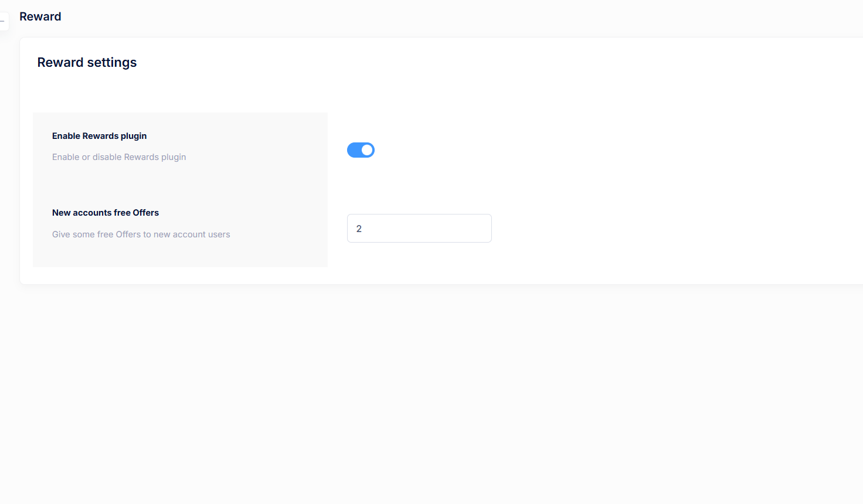863x504 pixels.
Task: Click the Enable Rewards plugin label
Action: tap(99, 135)
